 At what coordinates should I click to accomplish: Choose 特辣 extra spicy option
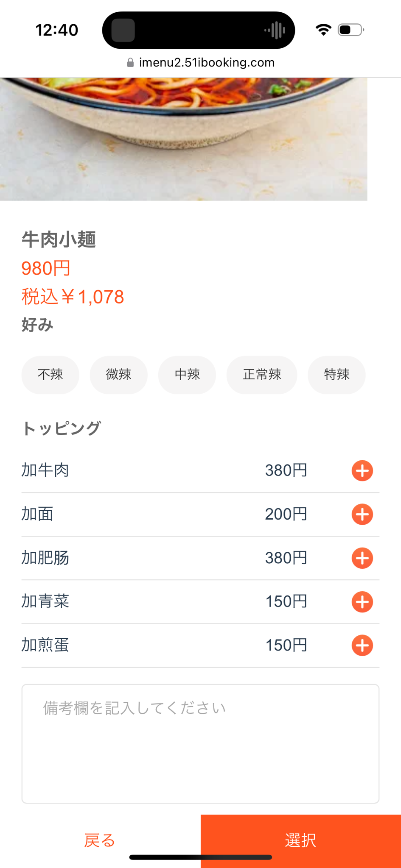pos(337,375)
